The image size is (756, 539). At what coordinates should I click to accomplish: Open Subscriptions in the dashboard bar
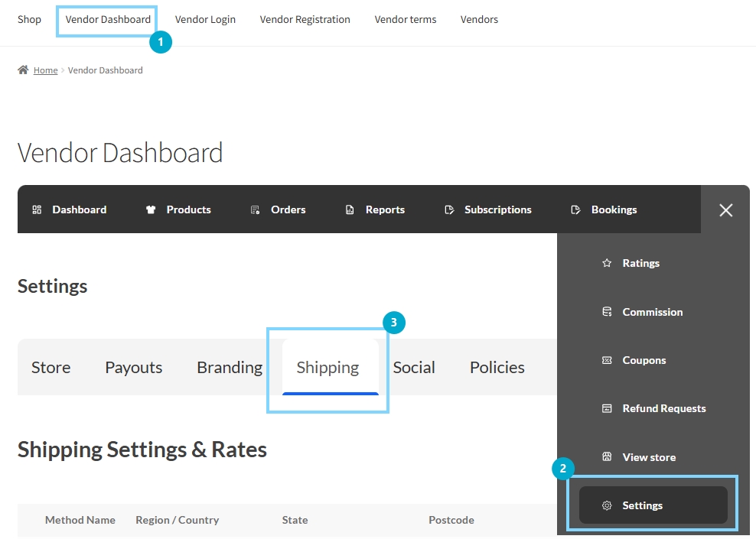point(497,209)
